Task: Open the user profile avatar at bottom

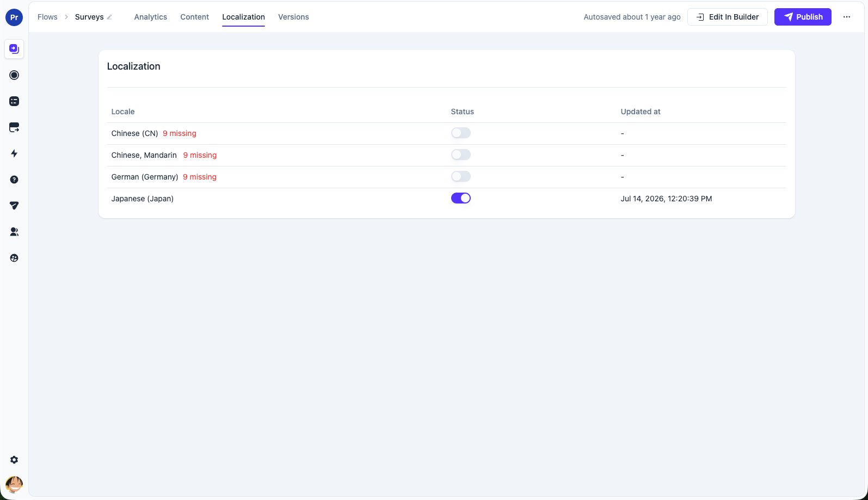Action: point(14,484)
